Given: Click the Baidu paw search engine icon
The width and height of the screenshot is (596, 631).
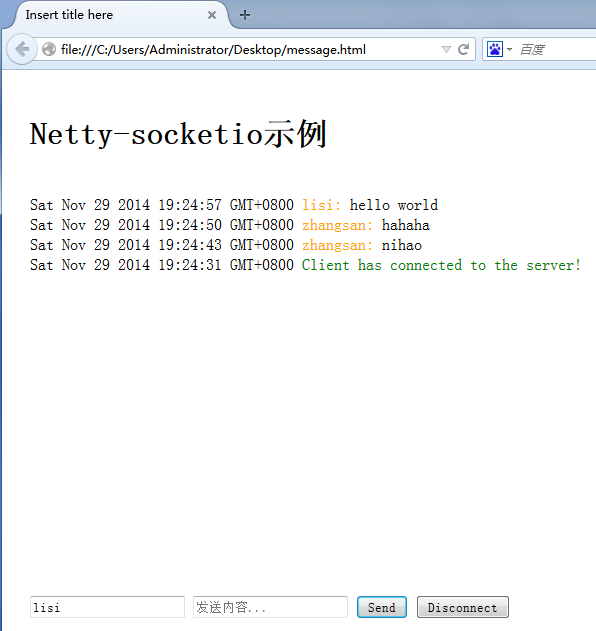Looking at the screenshot, I should [x=495, y=49].
